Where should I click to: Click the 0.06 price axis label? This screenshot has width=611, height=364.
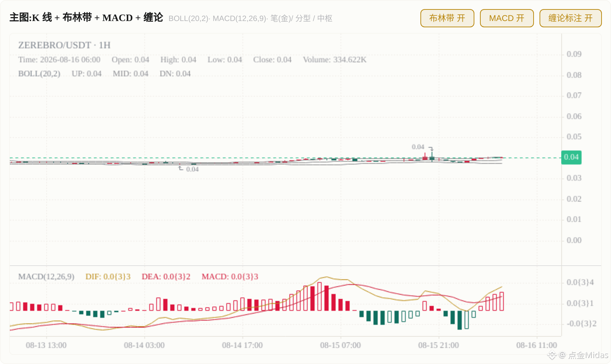pos(574,117)
